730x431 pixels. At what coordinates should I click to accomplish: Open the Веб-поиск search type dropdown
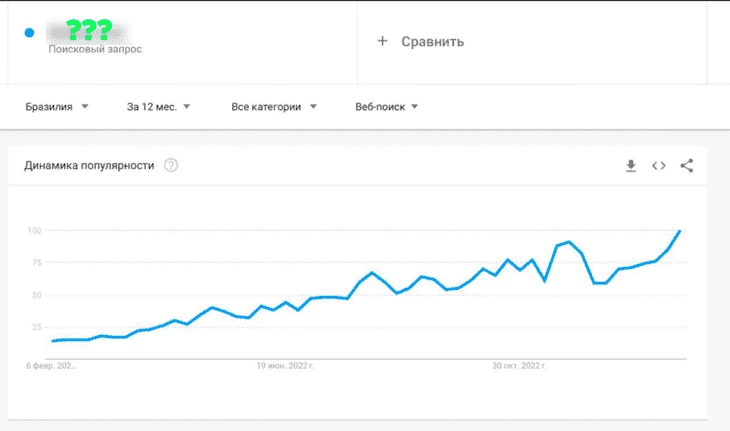[x=386, y=107]
